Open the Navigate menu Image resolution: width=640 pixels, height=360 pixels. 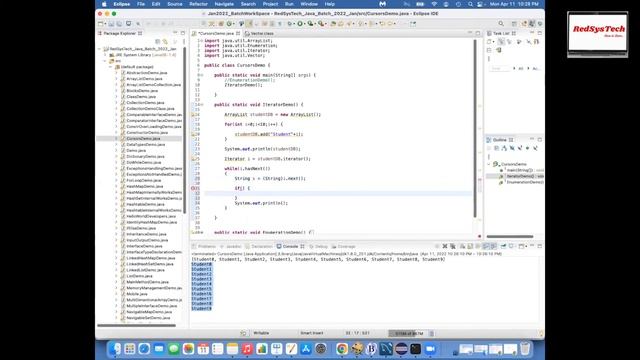[224, 4]
